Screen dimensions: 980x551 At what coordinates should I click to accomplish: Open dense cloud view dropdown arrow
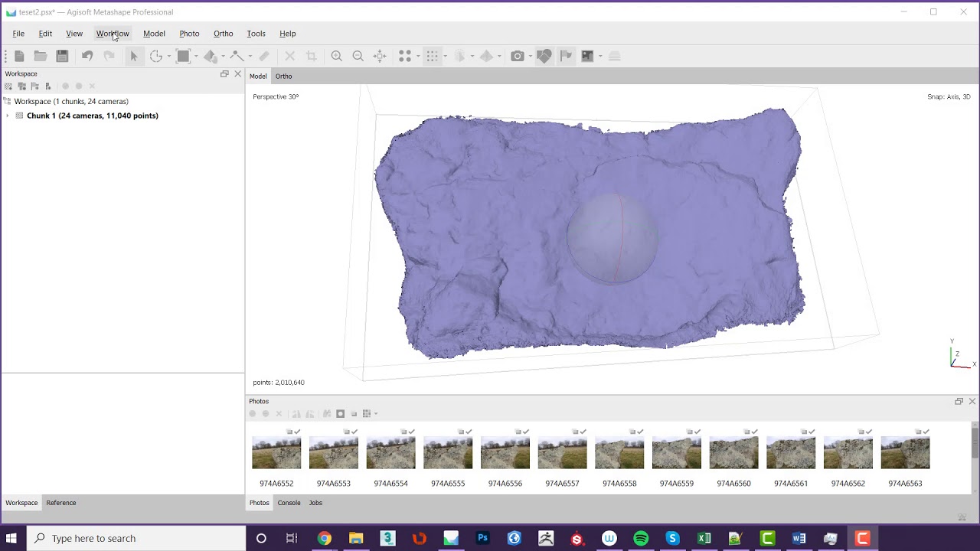click(446, 56)
